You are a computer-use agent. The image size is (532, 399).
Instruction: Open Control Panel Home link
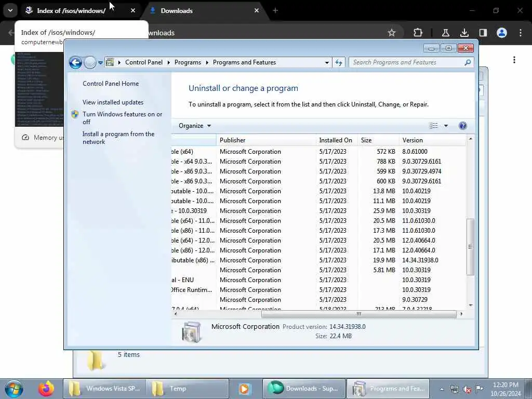point(111,84)
